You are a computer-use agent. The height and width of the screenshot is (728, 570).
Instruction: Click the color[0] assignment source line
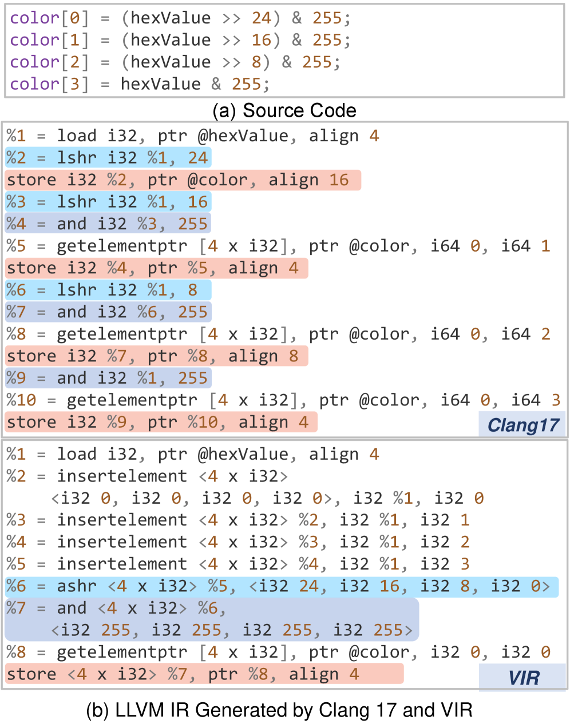180,18
